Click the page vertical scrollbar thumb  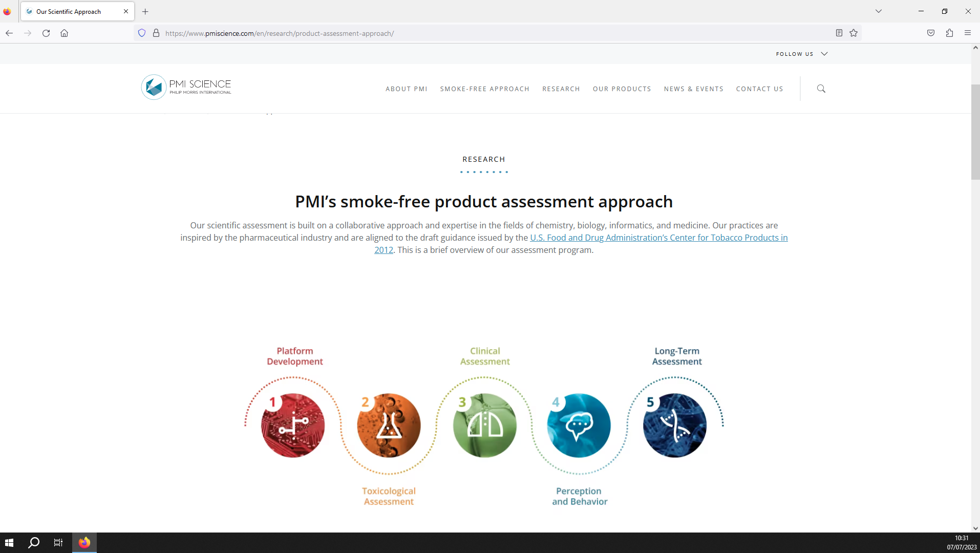(x=975, y=132)
